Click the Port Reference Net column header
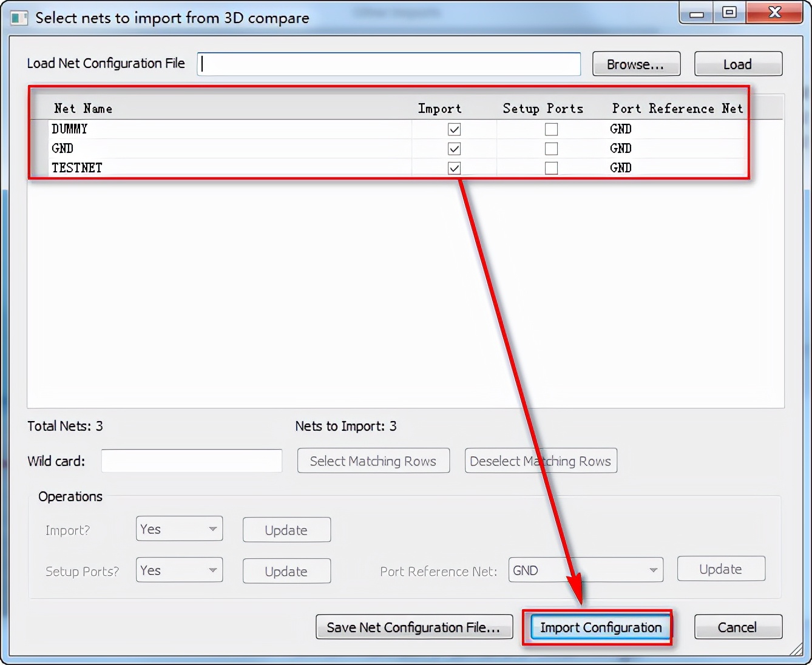This screenshot has height=665, width=812. [x=677, y=109]
